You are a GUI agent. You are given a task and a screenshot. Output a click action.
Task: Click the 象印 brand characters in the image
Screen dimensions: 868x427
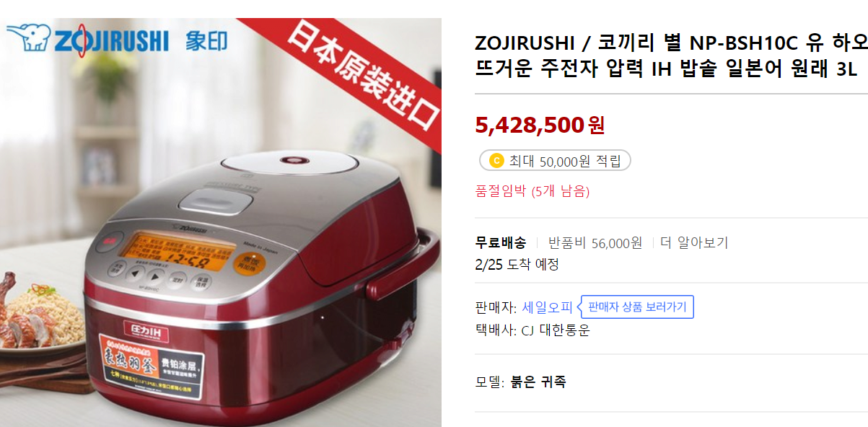point(206,40)
